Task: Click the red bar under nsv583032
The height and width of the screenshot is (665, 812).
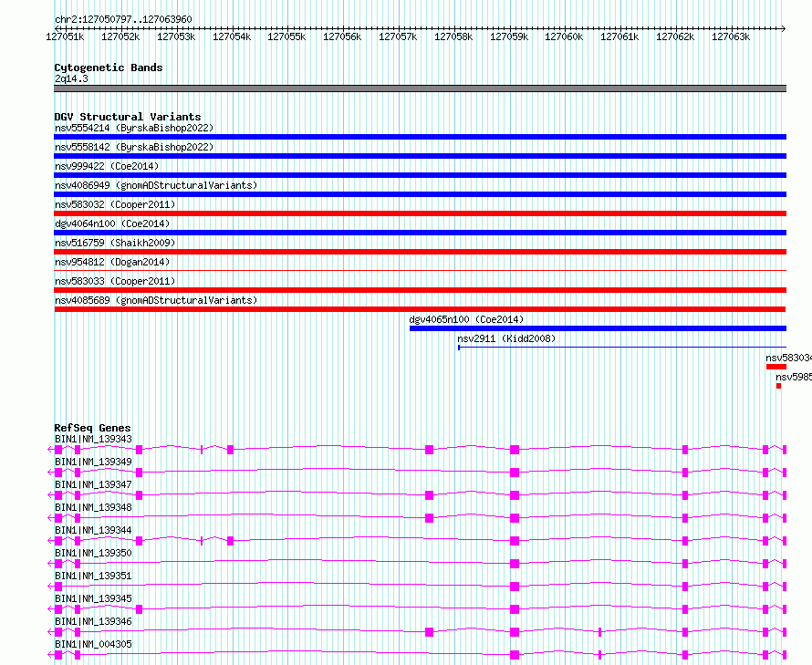Action: click(x=420, y=213)
